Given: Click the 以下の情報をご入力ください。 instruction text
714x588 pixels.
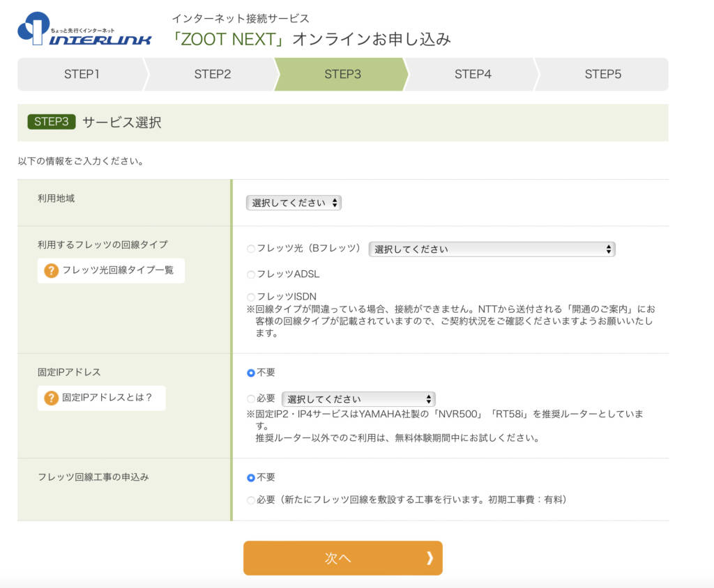Looking at the screenshot, I should tap(81, 161).
